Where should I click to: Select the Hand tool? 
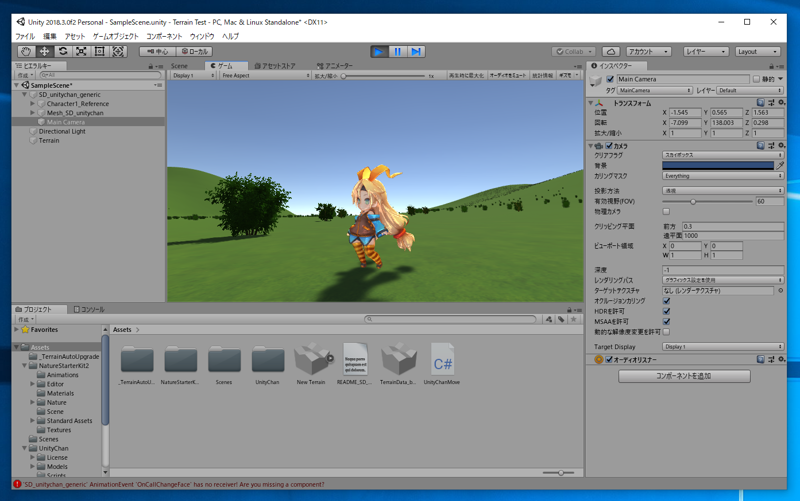tap(26, 52)
